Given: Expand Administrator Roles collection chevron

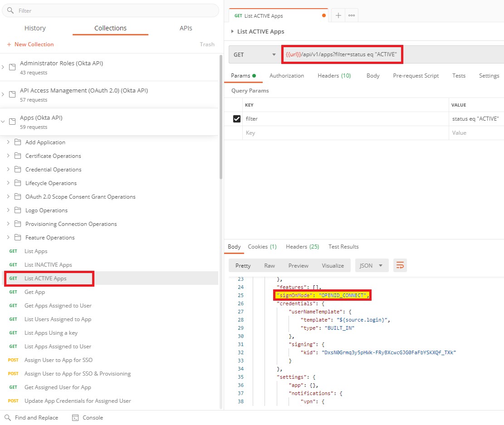Looking at the screenshot, I should [x=3, y=67].
